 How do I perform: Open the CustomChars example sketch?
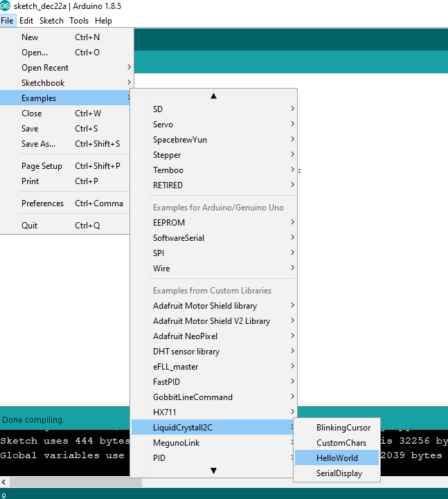click(337, 443)
